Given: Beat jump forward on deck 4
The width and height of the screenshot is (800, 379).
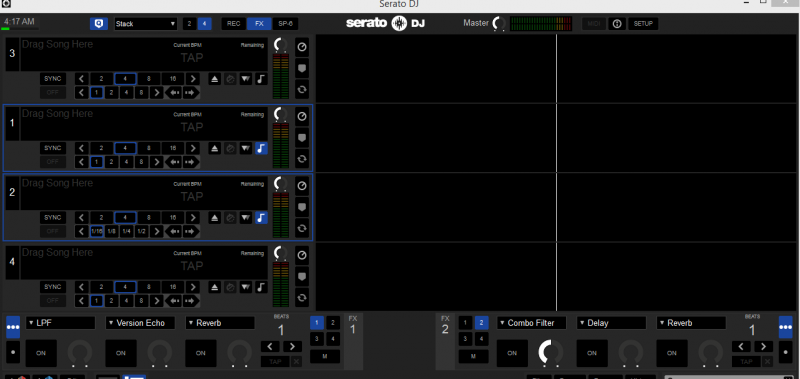Looking at the screenshot, I should [x=191, y=301].
